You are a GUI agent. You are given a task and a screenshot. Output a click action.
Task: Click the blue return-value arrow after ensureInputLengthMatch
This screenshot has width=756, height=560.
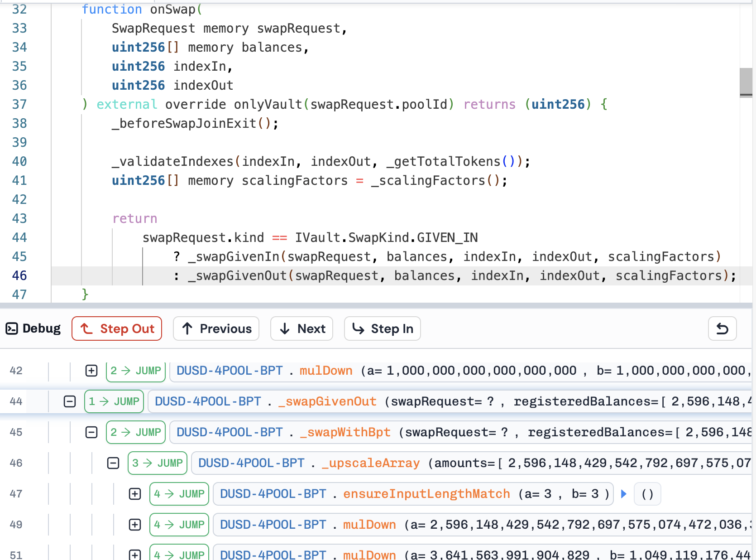(x=624, y=494)
